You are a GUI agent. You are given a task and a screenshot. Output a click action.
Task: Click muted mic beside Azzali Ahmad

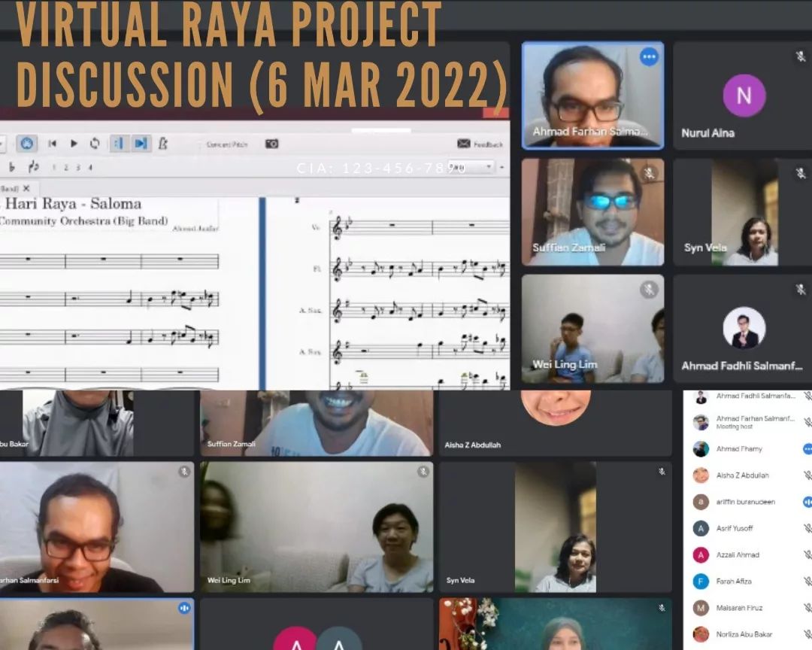(x=807, y=554)
